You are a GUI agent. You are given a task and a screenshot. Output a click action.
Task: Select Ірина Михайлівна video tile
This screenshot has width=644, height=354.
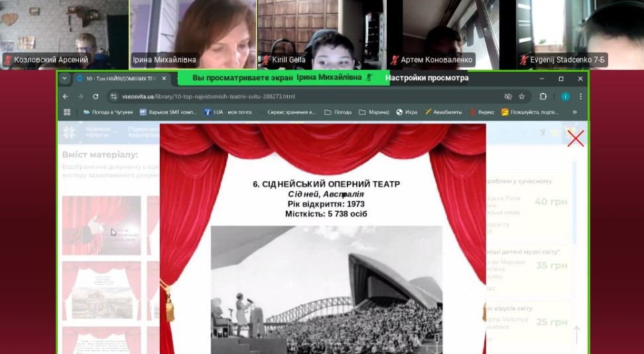(x=193, y=35)
